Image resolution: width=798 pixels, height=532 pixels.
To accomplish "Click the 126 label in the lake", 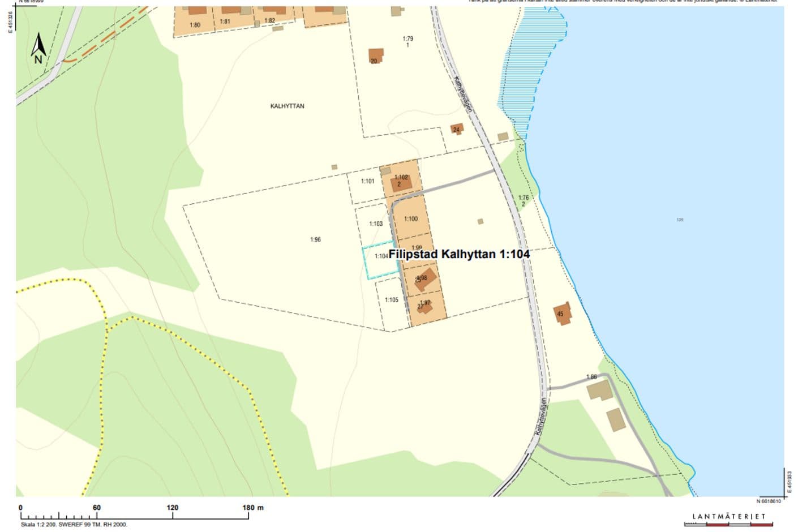I will [680, 220].
